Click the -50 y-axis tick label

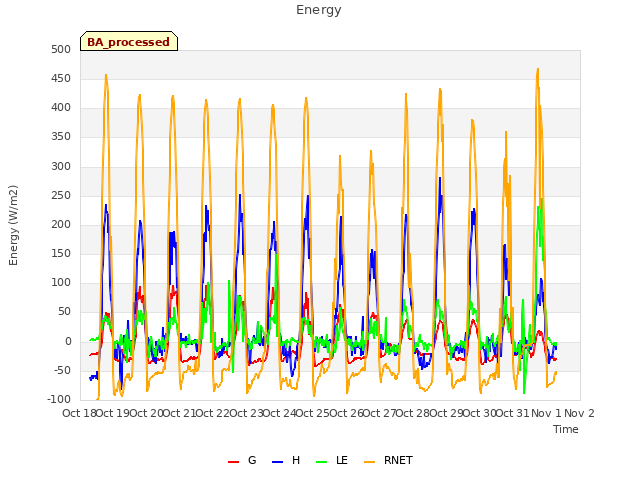point(62,371)
